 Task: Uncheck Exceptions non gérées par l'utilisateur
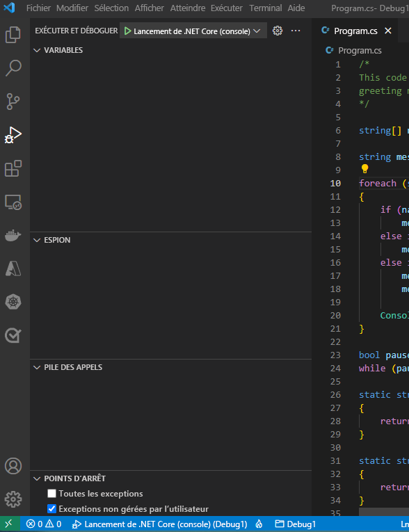tap(51, 508)
